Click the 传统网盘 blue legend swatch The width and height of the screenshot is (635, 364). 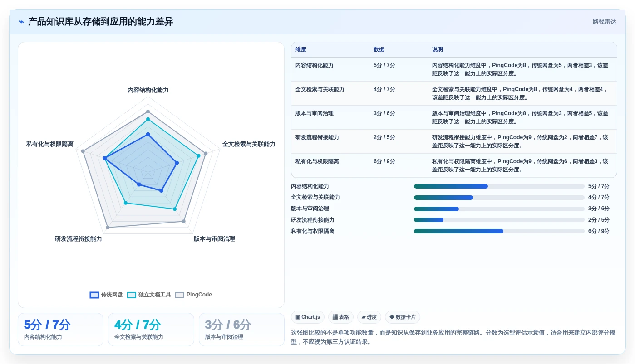pyautogui.click(x=94, y=295)
